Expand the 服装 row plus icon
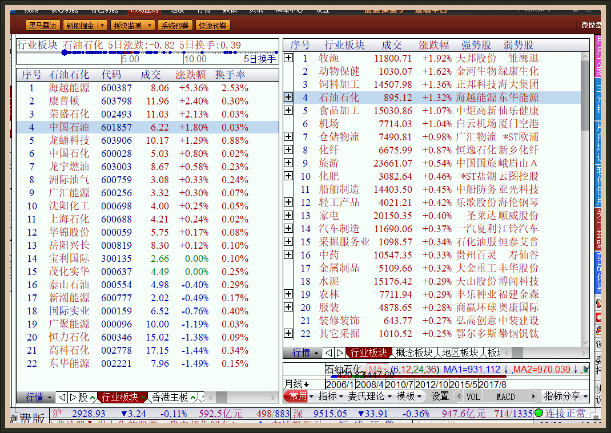The image size is (611, 433). (x=288, y=307)
